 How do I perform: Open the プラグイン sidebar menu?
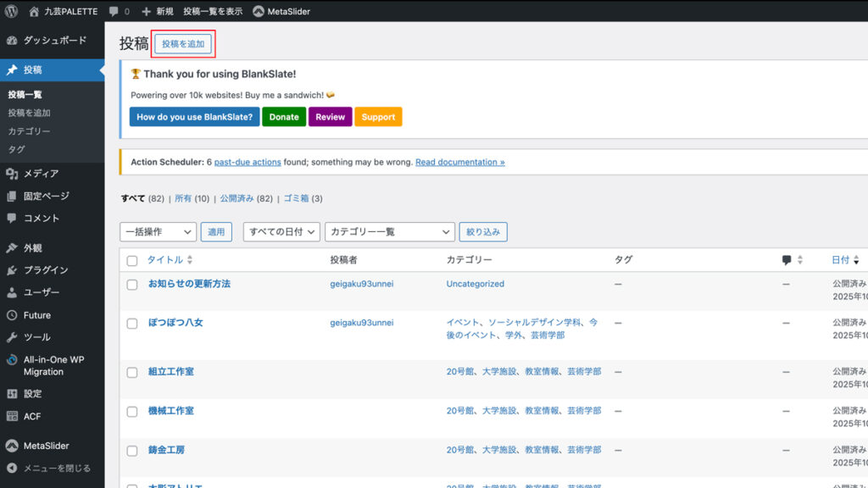pyautogui.click(x=46, y=270)
